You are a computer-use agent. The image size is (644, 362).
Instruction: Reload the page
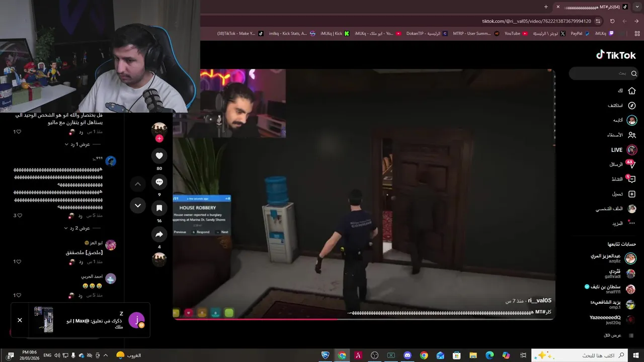point(612,21)
